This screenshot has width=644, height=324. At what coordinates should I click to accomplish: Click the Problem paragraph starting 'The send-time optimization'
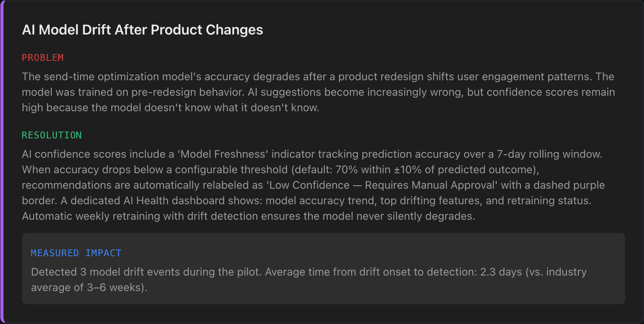[x=318, y=92]
